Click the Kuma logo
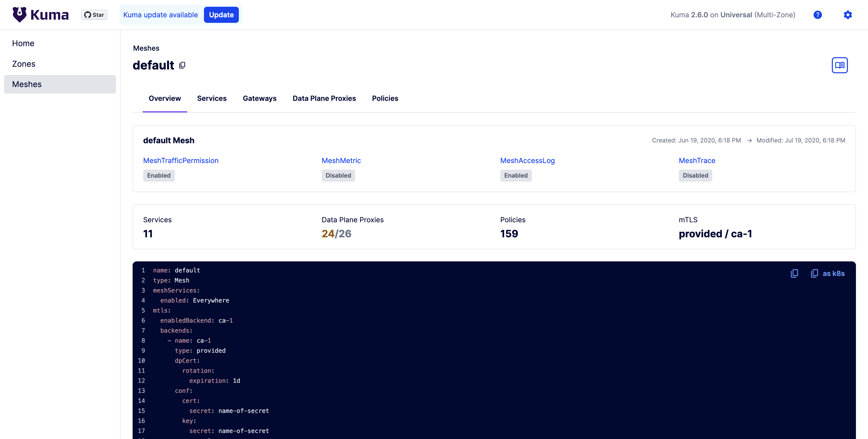The width and height of the screenshot is (868, 439). pos(40,14)
